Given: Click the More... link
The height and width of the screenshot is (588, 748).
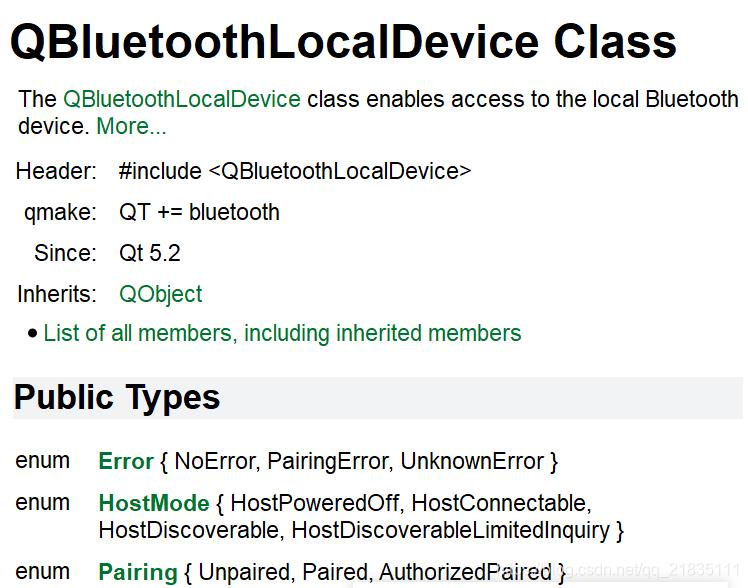Looking at the screenshot, I should [x=131, y=127].
